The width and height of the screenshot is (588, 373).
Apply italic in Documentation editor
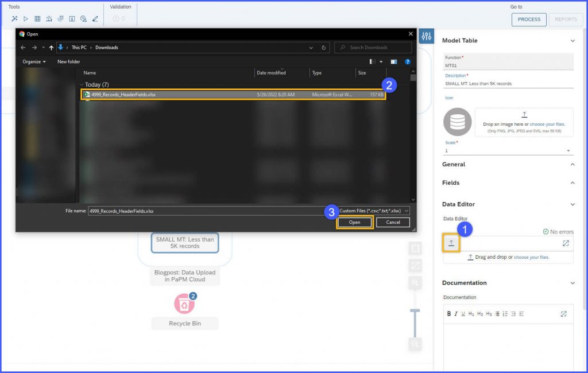456,314
